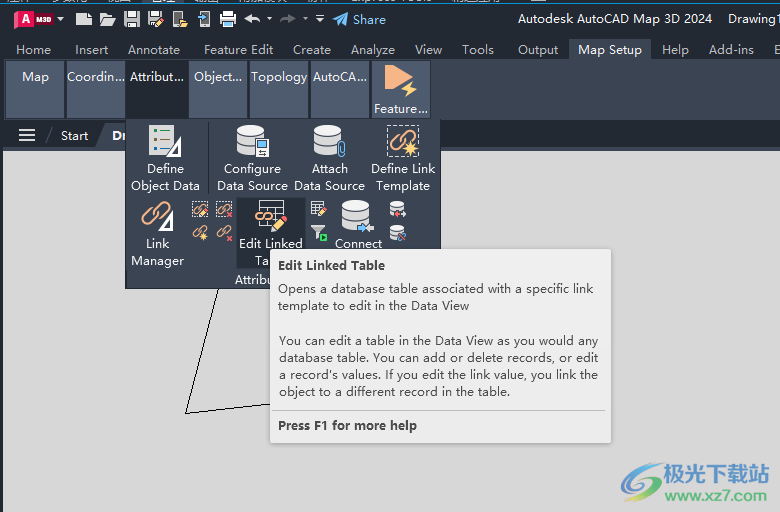Screen dimensions: 780x512
Task: Open the AutoCAD M3D application menu
Action: coord(33,19)
